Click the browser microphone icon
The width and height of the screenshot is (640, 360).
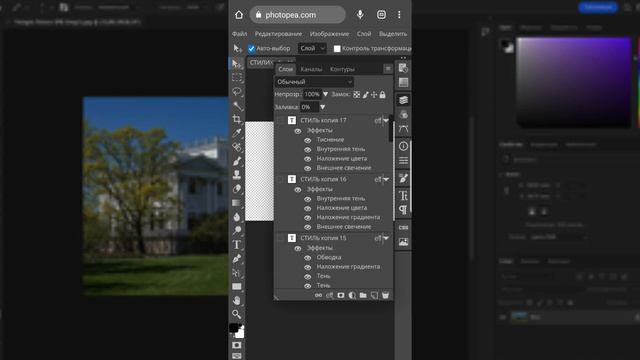360,15
